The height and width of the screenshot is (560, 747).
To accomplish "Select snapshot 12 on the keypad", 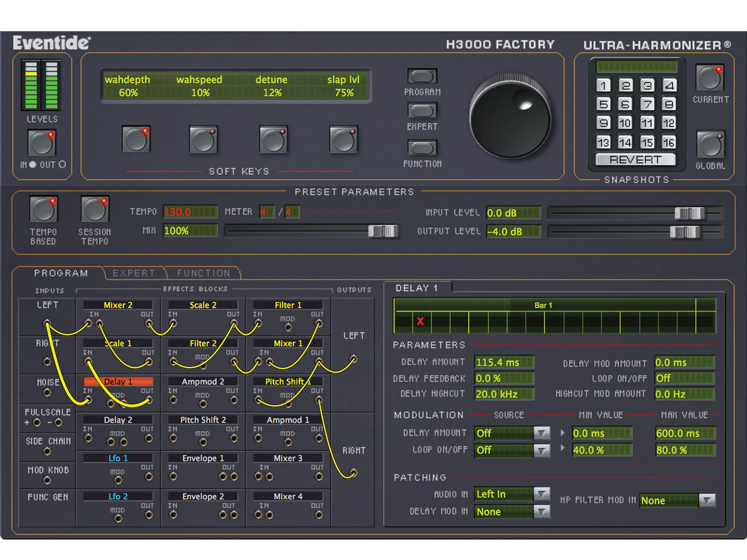I will (x=669, y=123).
